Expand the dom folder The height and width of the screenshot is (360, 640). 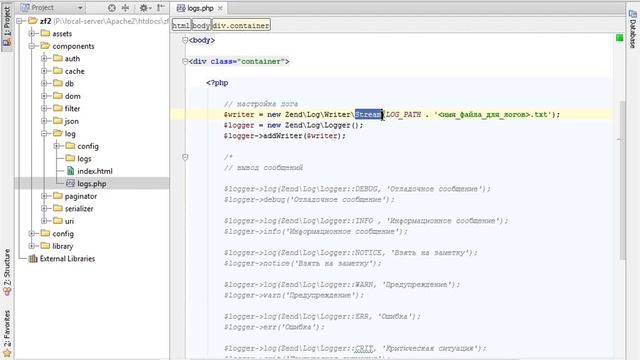point(44,96)
